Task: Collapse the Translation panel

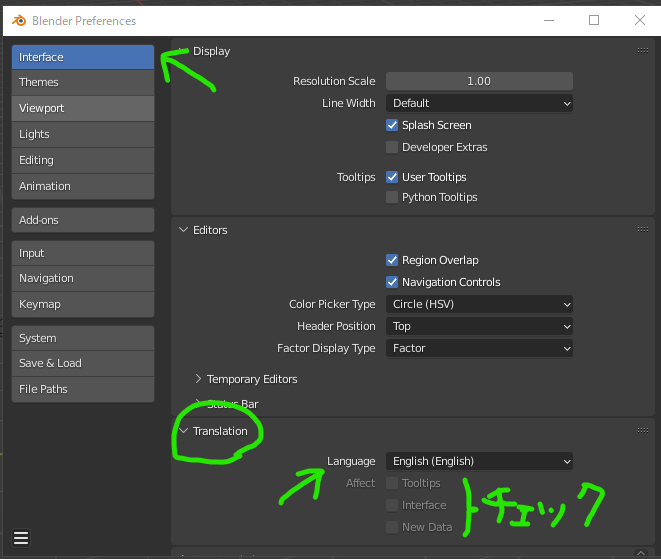Action: [x=183, y=431]
